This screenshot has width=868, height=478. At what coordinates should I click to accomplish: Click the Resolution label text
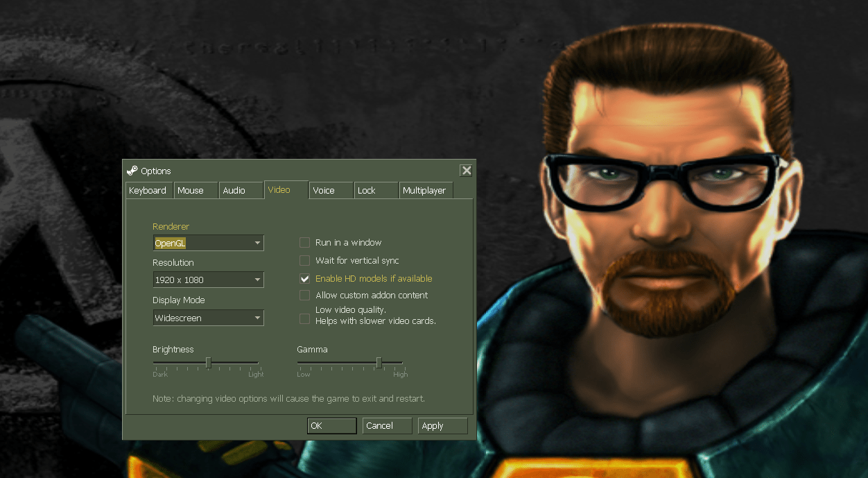(x=173, y=262)
